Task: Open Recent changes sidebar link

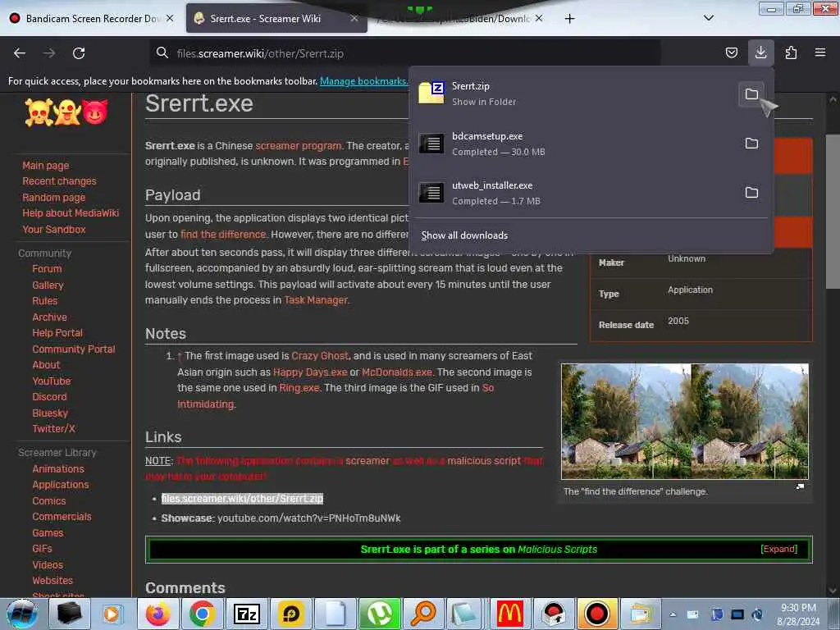Action: (x=59, y=181)
